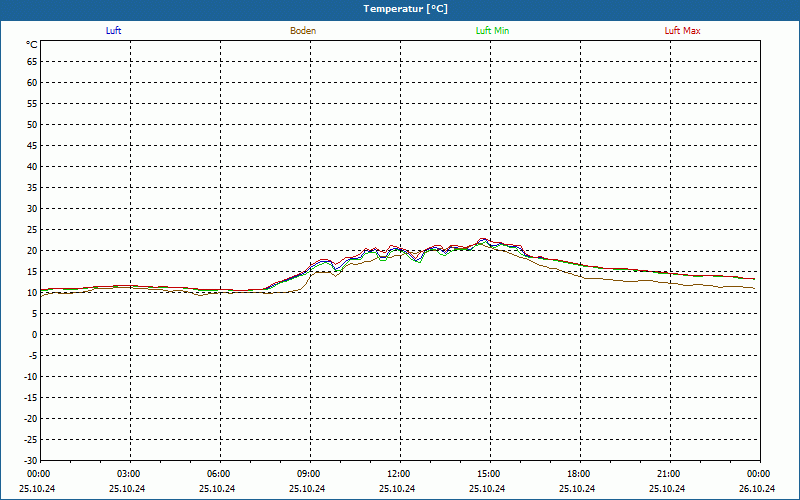Click the 20 value on temperature axis
The height and width of the screenshot is (500, 800).
(x=32, y=251)
